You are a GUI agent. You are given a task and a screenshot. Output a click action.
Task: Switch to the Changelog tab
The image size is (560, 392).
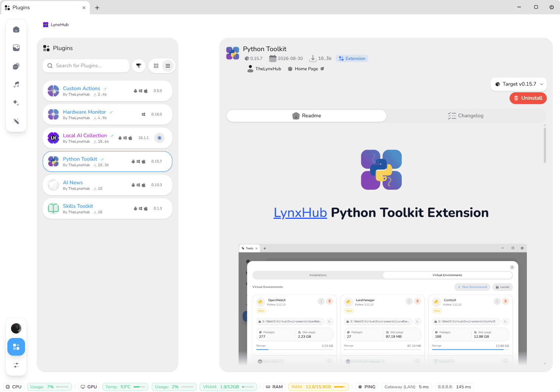click(x=466, y=116)
